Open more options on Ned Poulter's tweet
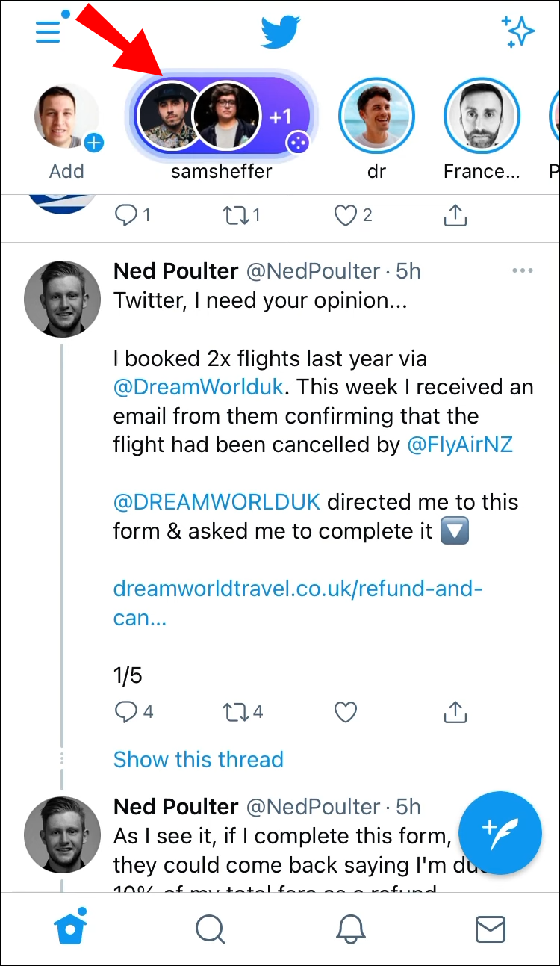The height and width of the screenshot is (966, 560). tap(523, 270)
